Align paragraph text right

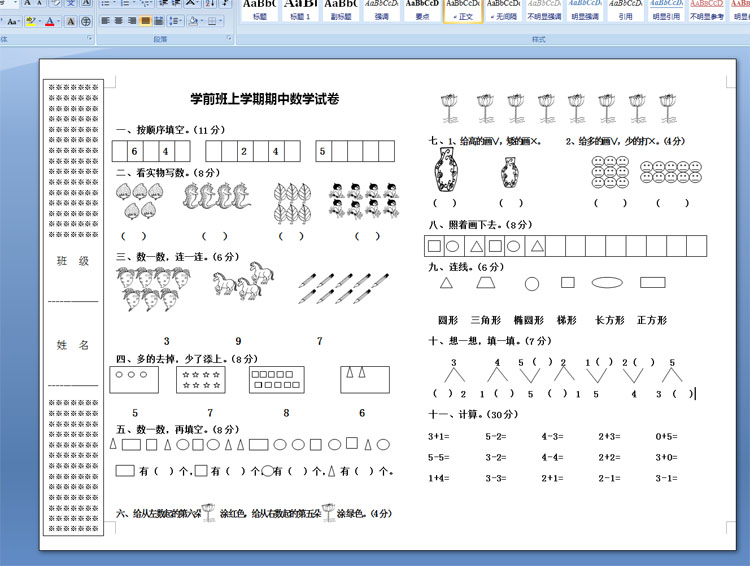point(132,21)
